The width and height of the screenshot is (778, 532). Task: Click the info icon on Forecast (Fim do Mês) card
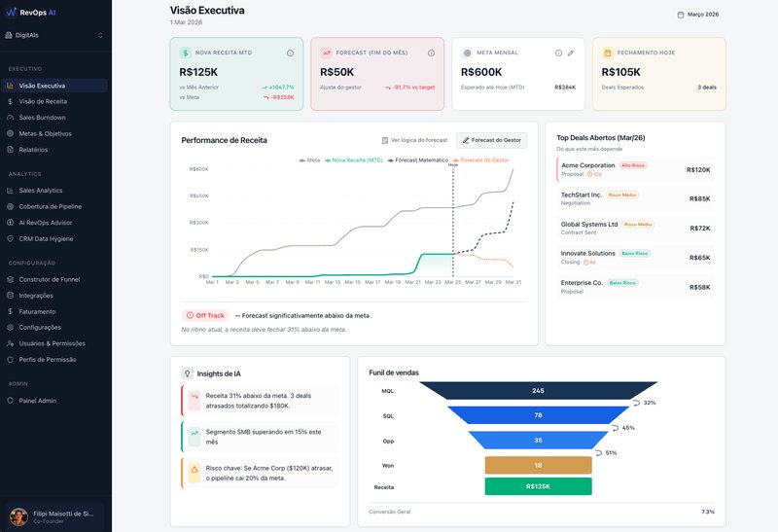click(x=431, y=53)
